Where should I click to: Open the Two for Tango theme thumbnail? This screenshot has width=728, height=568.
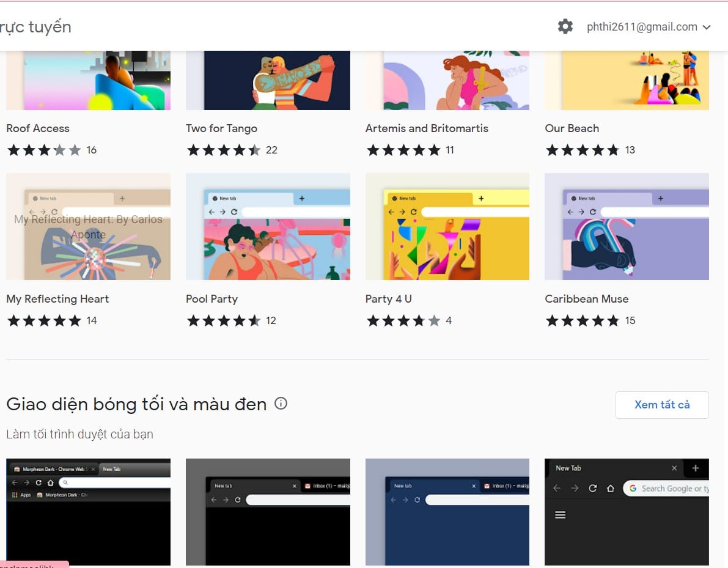(x=268, y=80)
